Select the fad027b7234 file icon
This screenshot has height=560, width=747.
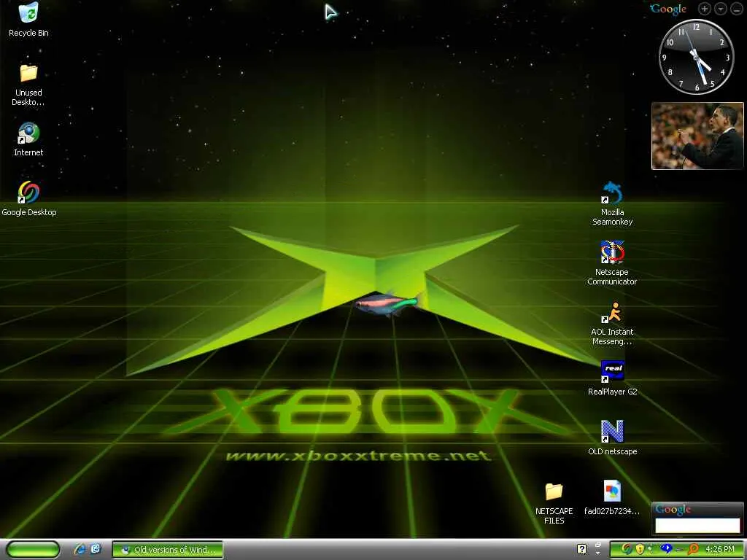(x=612, y=498)
